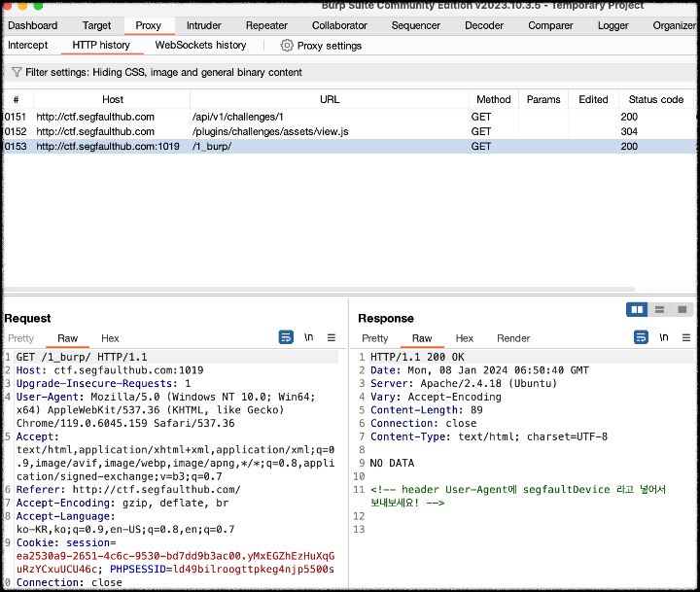
Task: Click the filter funnel icon
Action: 17,72
